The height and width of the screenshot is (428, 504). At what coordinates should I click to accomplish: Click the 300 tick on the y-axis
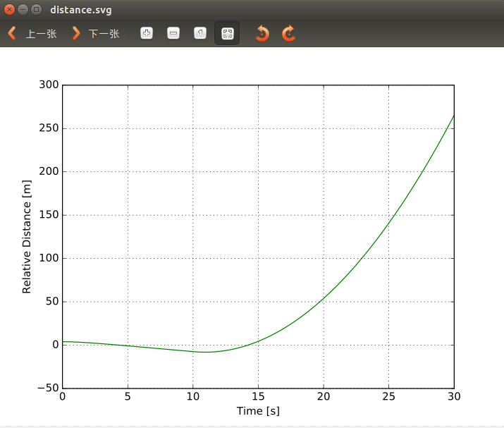point(48,85)
